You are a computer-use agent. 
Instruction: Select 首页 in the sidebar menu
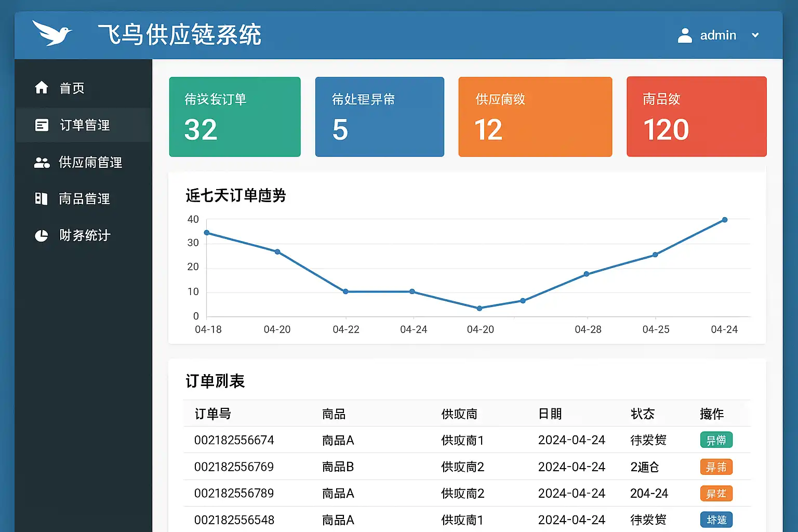pyautogui.click(x=72, y=88)
